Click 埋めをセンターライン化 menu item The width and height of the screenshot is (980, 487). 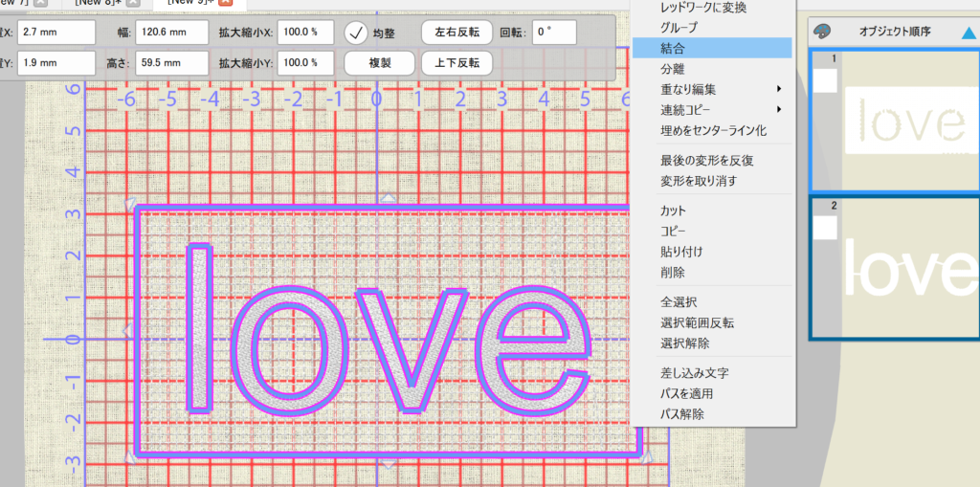[711, 130]
